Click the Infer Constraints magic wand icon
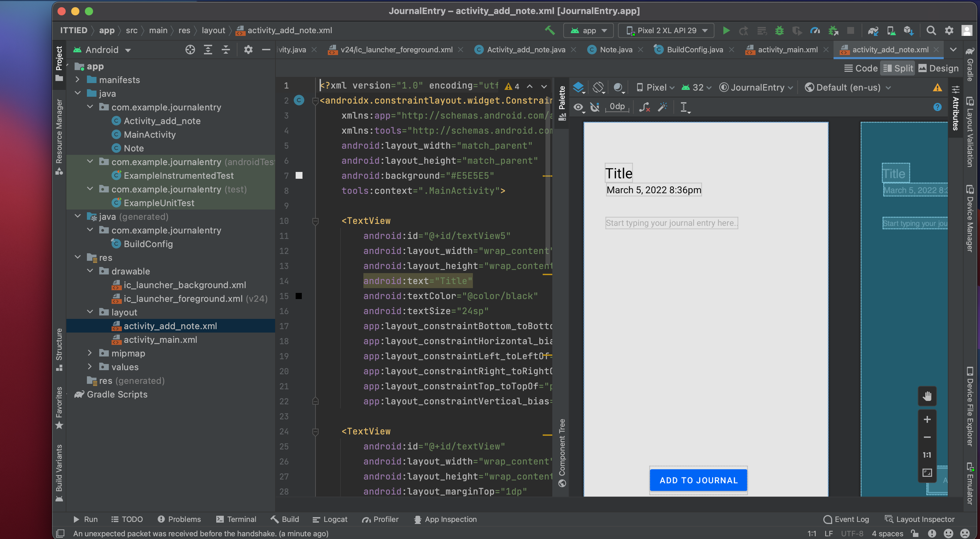 (x=662, y=107)
